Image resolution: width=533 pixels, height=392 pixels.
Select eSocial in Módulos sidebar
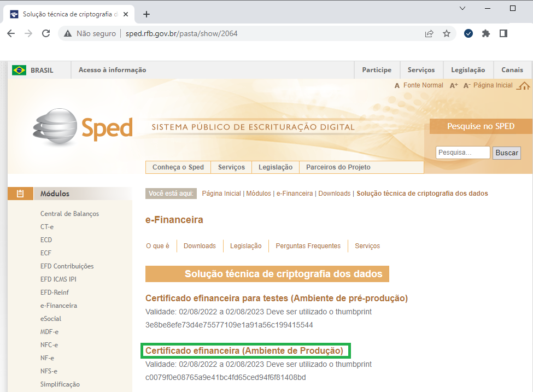pos(51,319)
